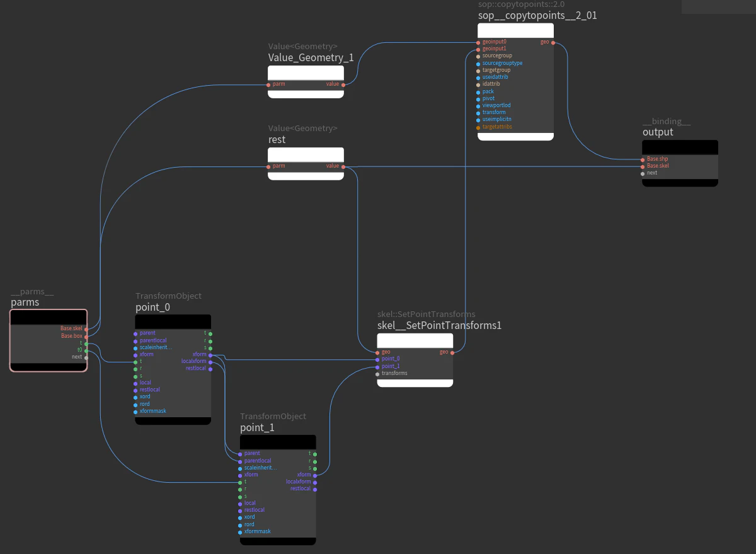The height and width of the screenshot is (554, 756).
Task: Click the pack port on copytopoints node
Action: pos(478,92)
